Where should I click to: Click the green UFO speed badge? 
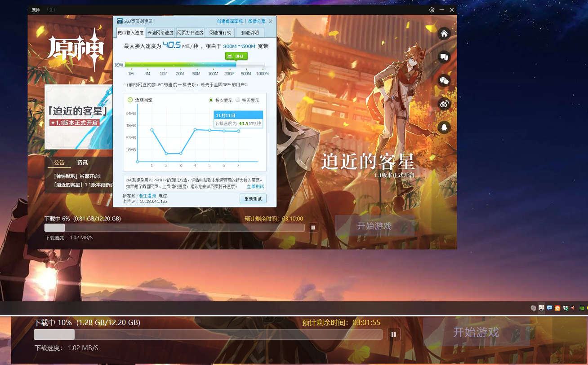(236, 56)
